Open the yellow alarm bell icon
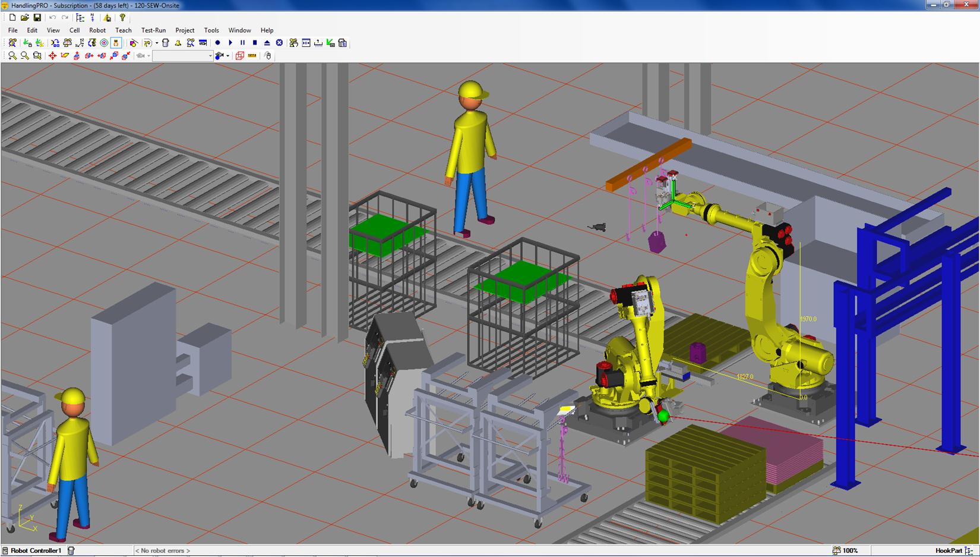 [x=178, y=43]
